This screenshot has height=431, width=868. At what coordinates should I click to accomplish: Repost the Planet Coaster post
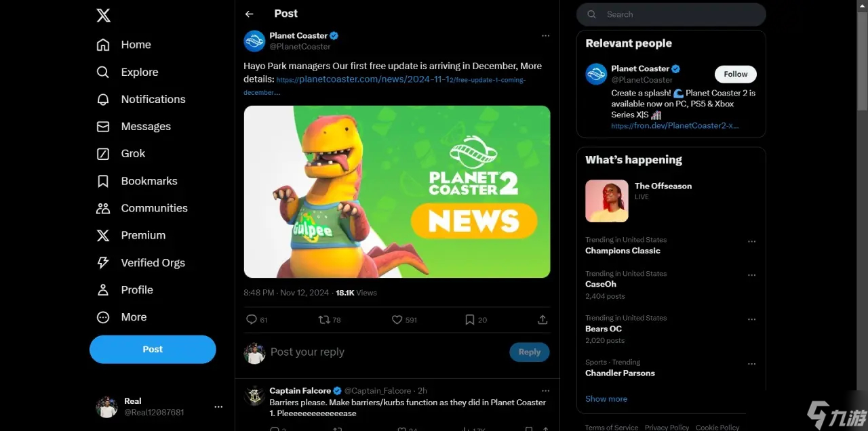(x=324, y=320)
